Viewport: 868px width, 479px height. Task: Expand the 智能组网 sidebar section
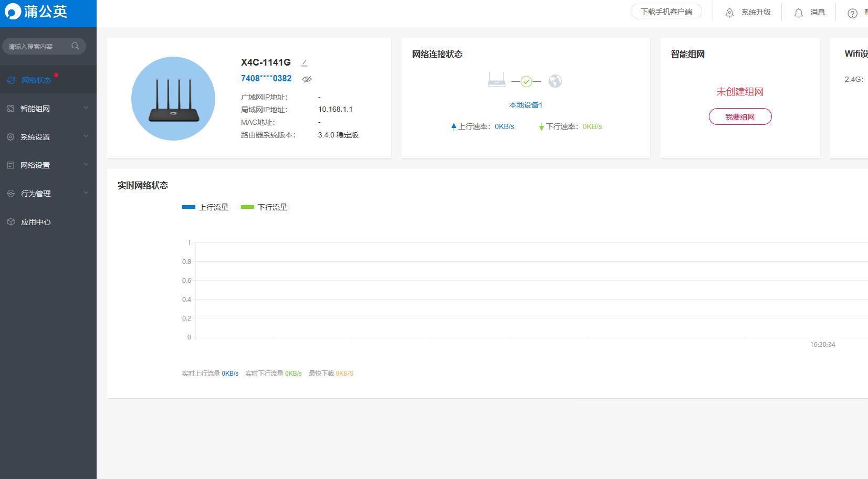[36, 109]
